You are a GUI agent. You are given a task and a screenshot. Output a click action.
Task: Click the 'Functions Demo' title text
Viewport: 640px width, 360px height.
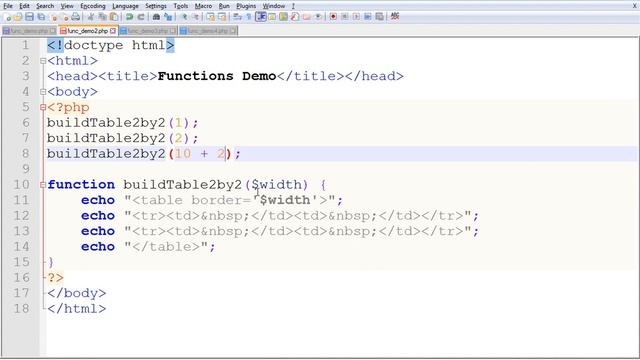click(x=217, y=76)
